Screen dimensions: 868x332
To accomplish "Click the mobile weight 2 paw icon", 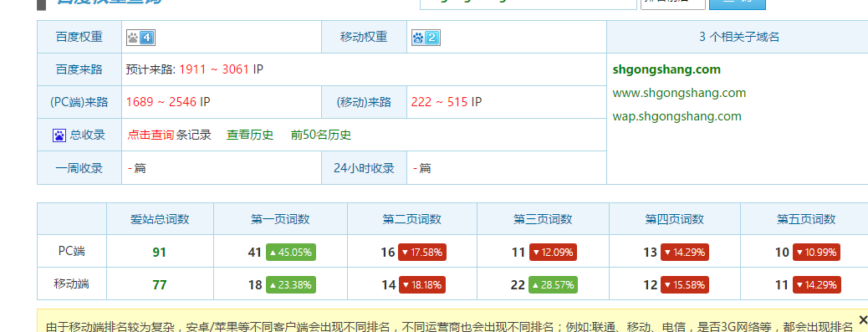I will pos(426,38).
